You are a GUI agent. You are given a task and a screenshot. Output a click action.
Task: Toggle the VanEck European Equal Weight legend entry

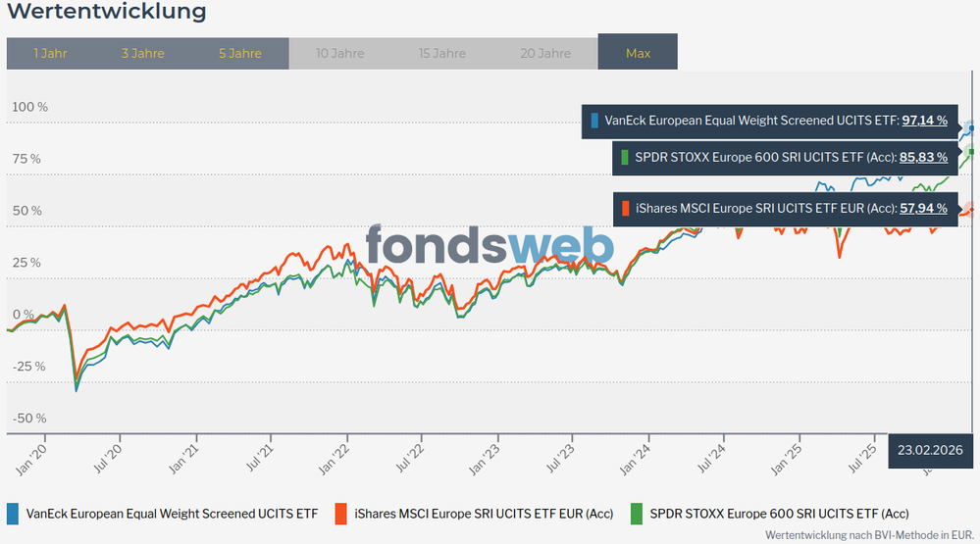pyautogui.click(x=163, y=514)
